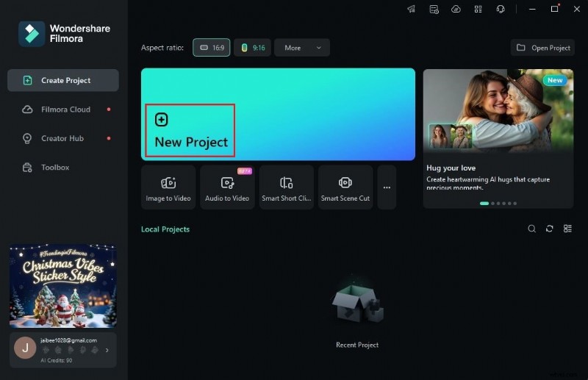This screenshot has width=588, height=380.
Task: Open the Image to Video tool
Action: (x=168, y=187)
